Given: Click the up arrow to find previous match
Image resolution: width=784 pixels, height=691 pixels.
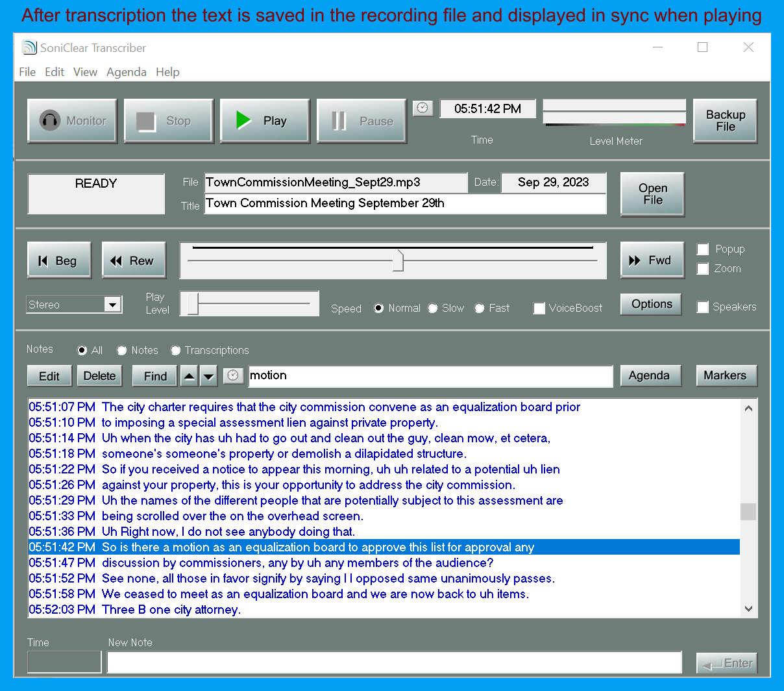Looking at the screenshot, I should click(x=188, y=375).
